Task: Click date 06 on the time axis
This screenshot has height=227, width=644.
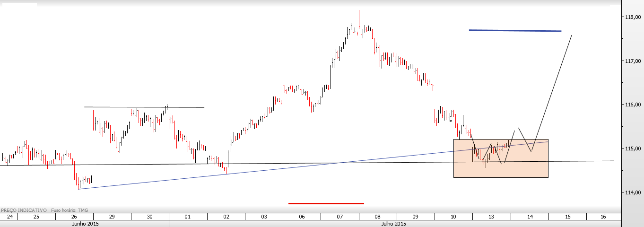Action: 302,217
